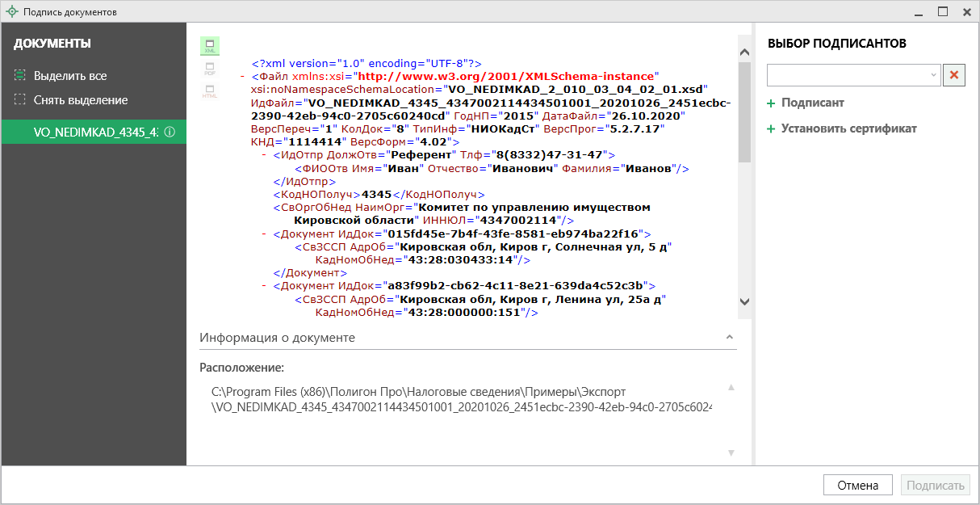Open the signer selection dropdown
This screenshot has height=505, width=980.
[x=934, y=75]
